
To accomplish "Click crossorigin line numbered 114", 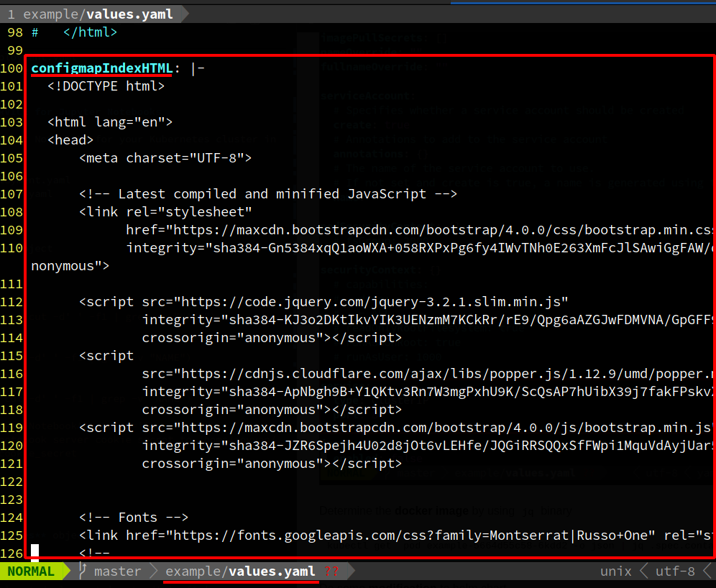I will (272, 338).
